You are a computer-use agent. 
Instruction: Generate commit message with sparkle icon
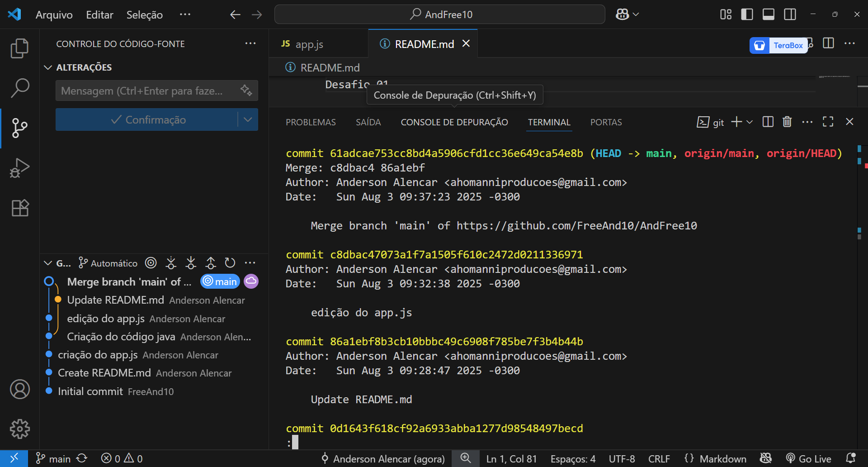[246, 90]
